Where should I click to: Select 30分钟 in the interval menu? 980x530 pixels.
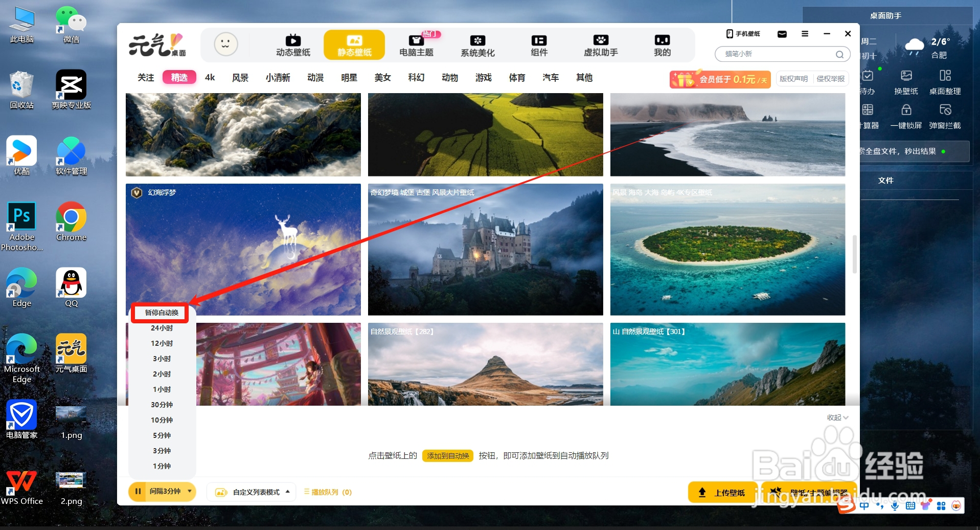click(162, 405)
